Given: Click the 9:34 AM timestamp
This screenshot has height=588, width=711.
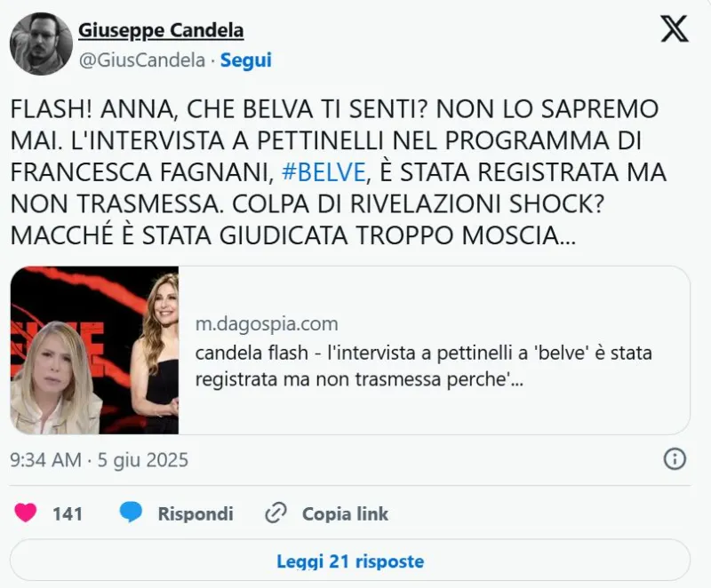Looking at the screenshot, I should click(46, 460).
